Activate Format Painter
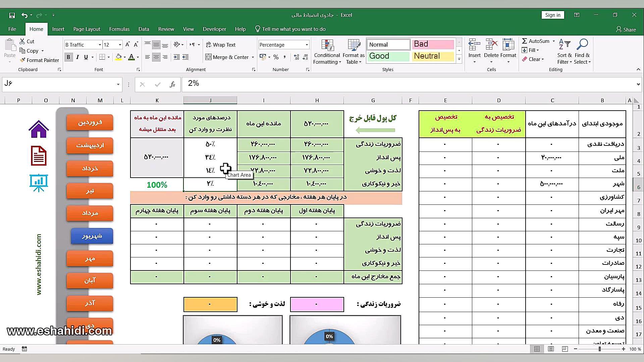The width and height of the screenshot is (644, 362). [x=39, y=60]
